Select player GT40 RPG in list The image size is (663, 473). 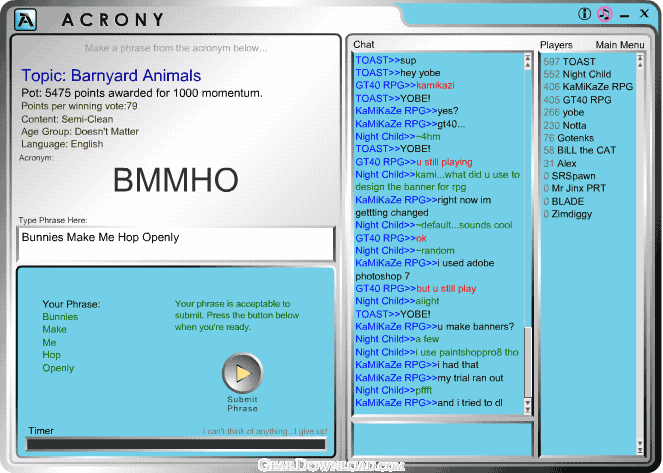pos(577,100)
